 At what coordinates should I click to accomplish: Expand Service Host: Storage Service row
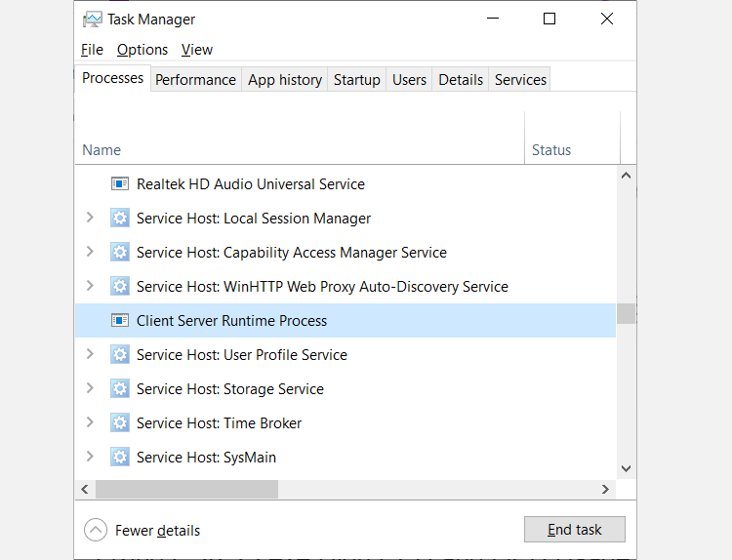point(90,388)
